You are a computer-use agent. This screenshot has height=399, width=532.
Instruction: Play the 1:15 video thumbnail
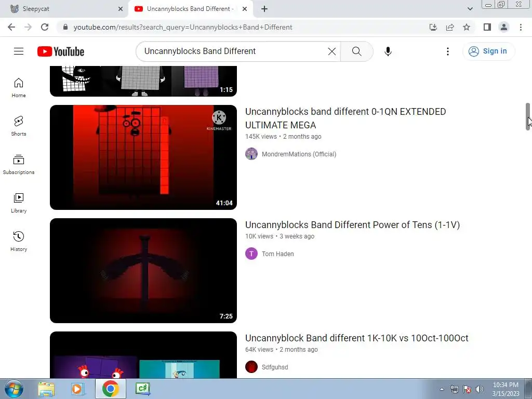143,81
